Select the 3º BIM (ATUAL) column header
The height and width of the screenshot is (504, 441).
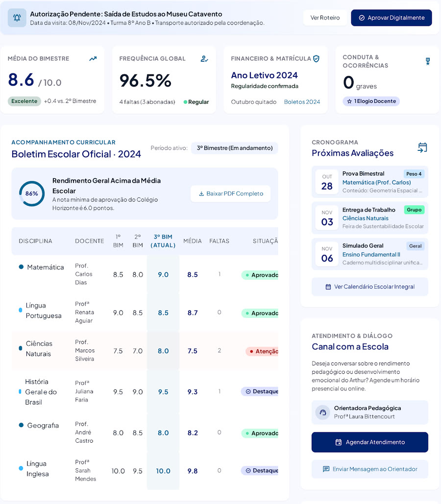click(x=163, y=241)
